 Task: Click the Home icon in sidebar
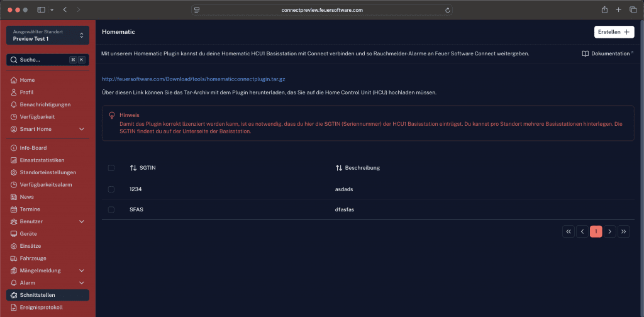click(x=14, y=80)
